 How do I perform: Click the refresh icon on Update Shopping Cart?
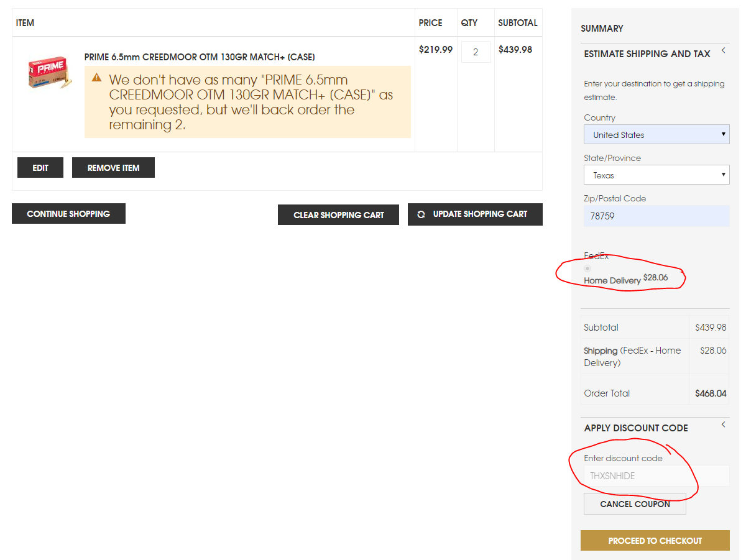point(421,214)
